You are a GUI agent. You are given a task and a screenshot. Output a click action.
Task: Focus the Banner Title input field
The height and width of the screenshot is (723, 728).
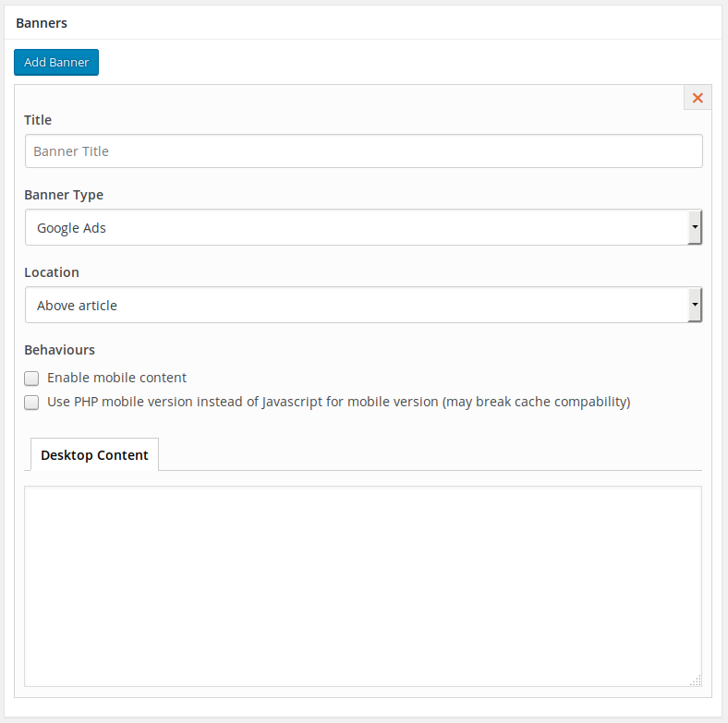(x=363, y=151)
